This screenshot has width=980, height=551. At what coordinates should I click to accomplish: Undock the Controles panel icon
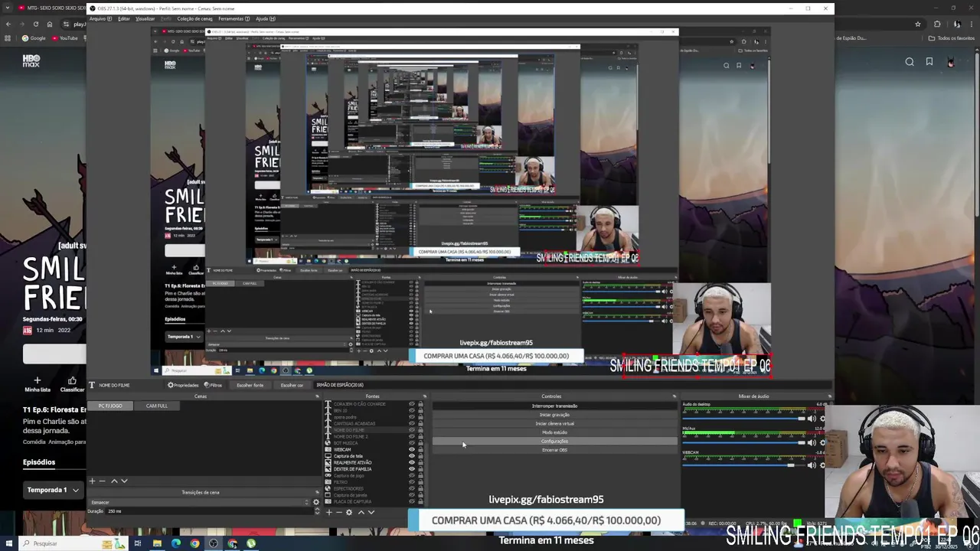[x=675, y=396]
